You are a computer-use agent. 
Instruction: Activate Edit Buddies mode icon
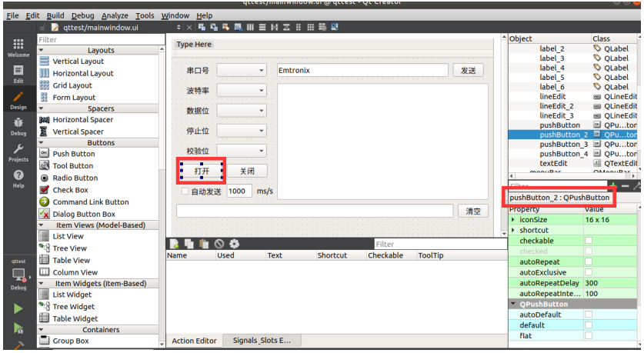click(226, 27)
